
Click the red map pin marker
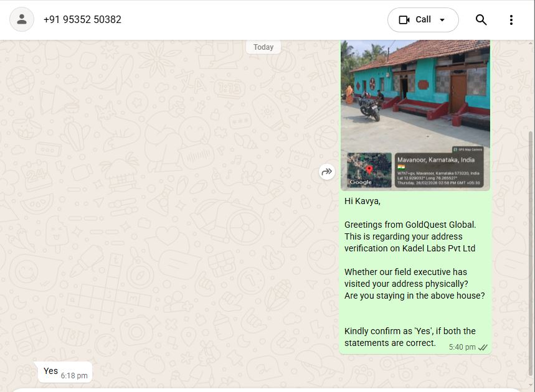point(369,169)
